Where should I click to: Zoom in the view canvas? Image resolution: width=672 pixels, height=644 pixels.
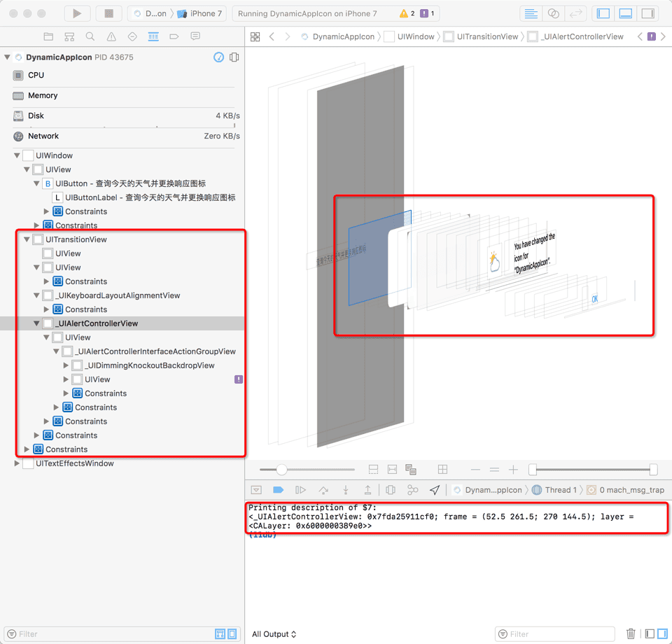click(x=513, y=470)
